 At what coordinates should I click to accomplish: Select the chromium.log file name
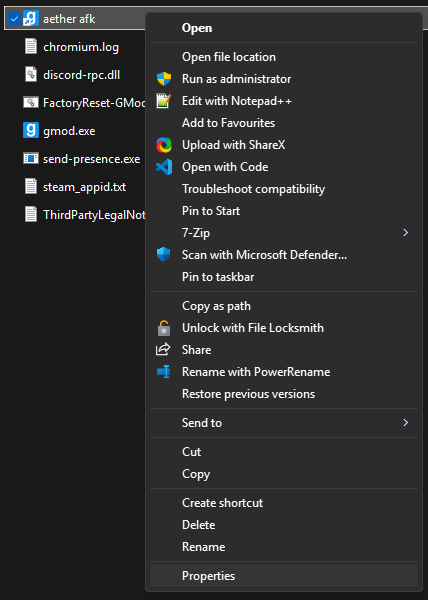pyautogui.click(x=81, y=47)
